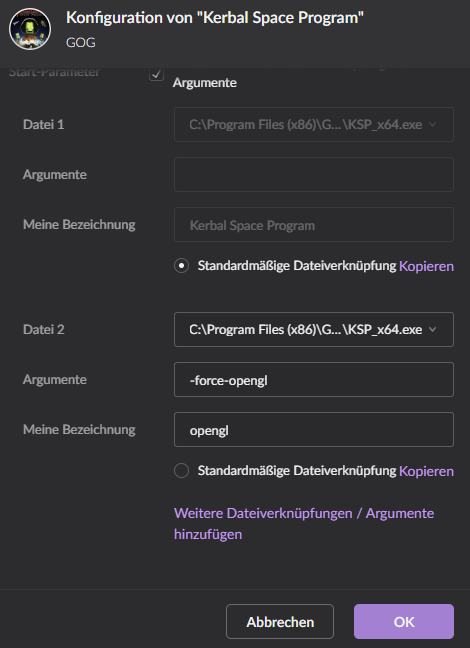
Task: Open the Datei 2 executable dropdown
Action: pos(314,329)
